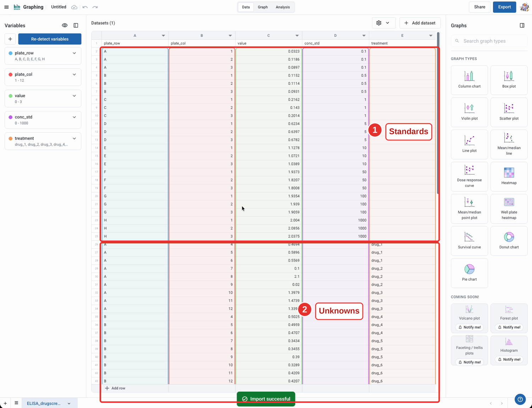The height and width of the screenshot is (408, 532).
Task: Open column D header dropdown
Action: pyautogui.click(x=364, y=35)
